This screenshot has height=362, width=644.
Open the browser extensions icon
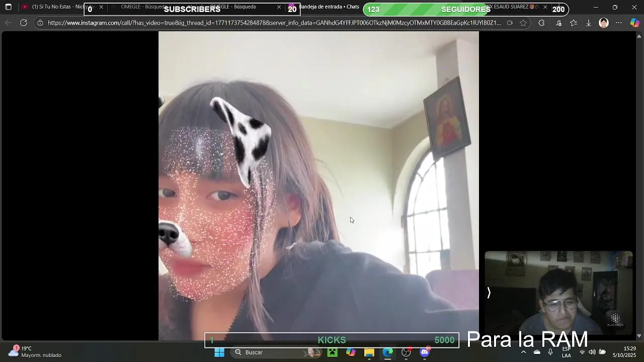coord(541,23)
